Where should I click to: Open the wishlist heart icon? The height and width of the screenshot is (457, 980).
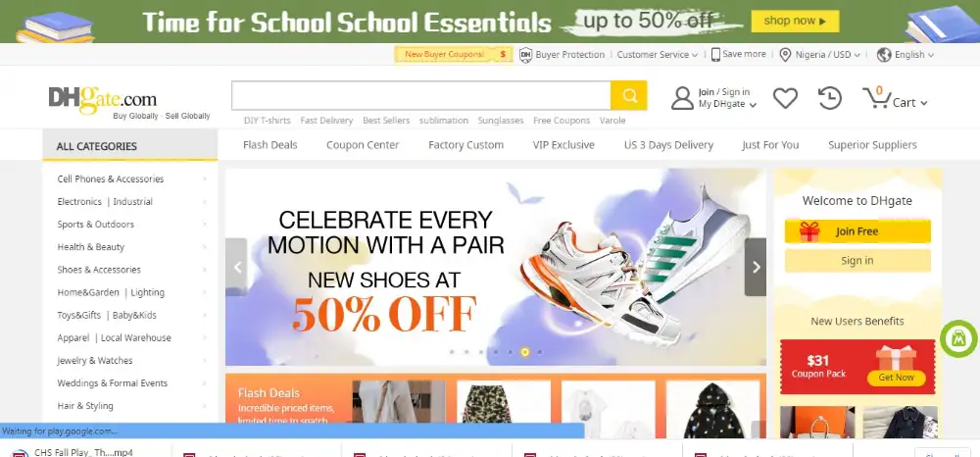785,98
